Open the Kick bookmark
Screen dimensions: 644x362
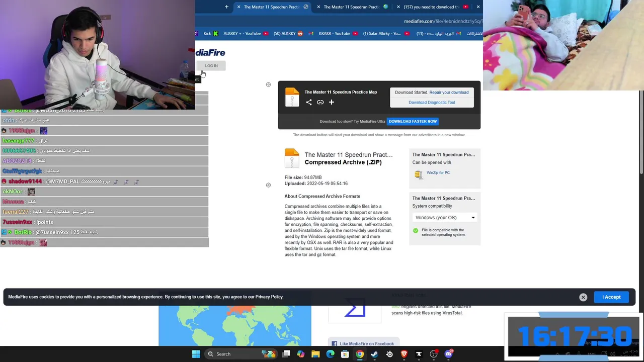pos(211,34)
